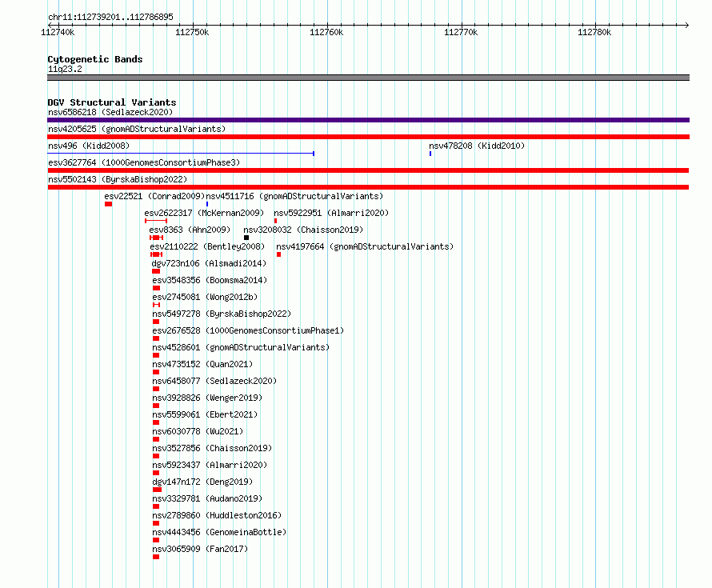Open nsv4511716 gnomADStructuralVariants label
The height and width of the screenshot is (588, 712).
click(x=294, y=196)
